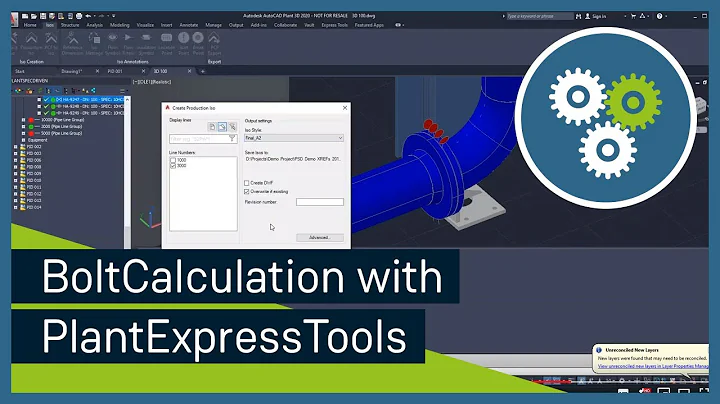Expand the PID 006 tree node
720x404 pixels.
16,160
